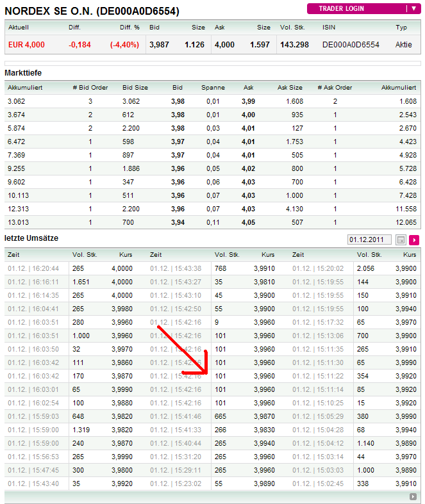The image size is (425, 504).
Task: Edit the date field 01.12.2011
Action: (369, 240)
